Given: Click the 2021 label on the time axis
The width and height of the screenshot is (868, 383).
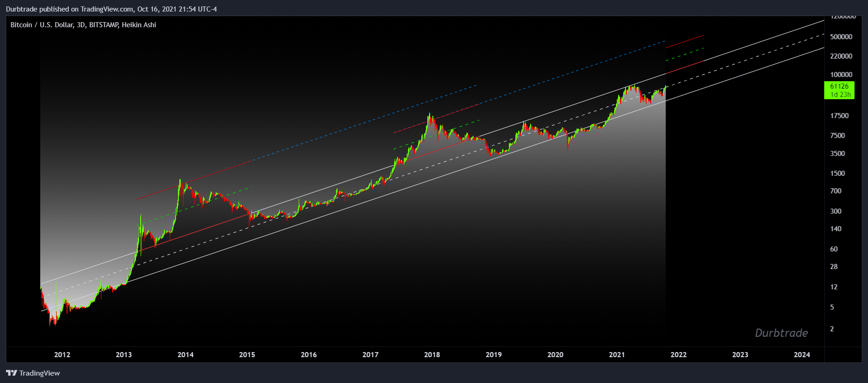Looking at the screenshot, I should coord(617,355).
